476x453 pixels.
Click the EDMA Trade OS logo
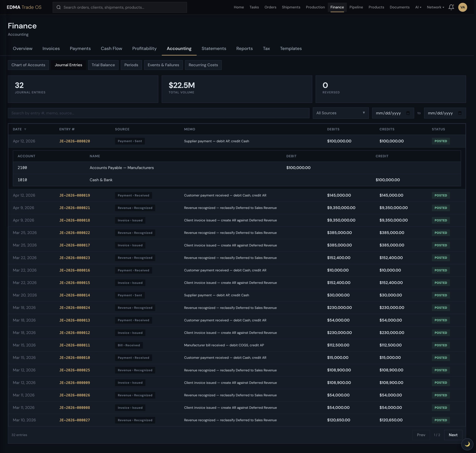(x=24, y=7)
